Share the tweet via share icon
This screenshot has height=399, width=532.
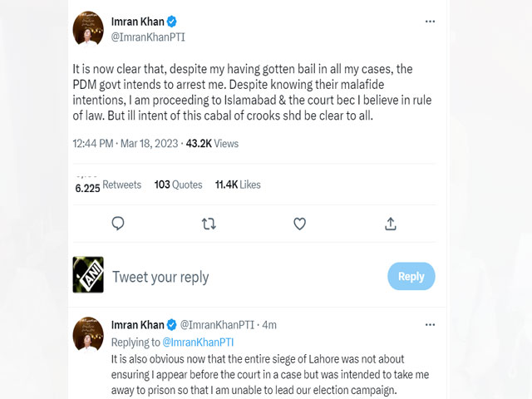coord(391,224)
